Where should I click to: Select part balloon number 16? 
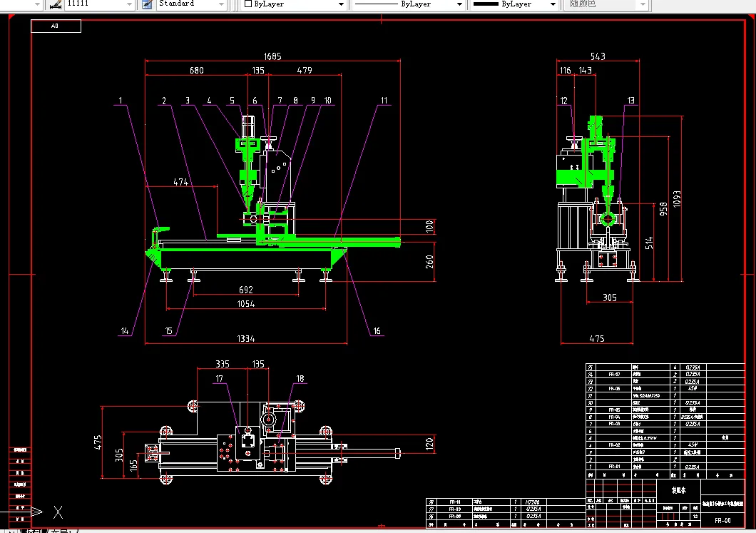tap(377, 331)
